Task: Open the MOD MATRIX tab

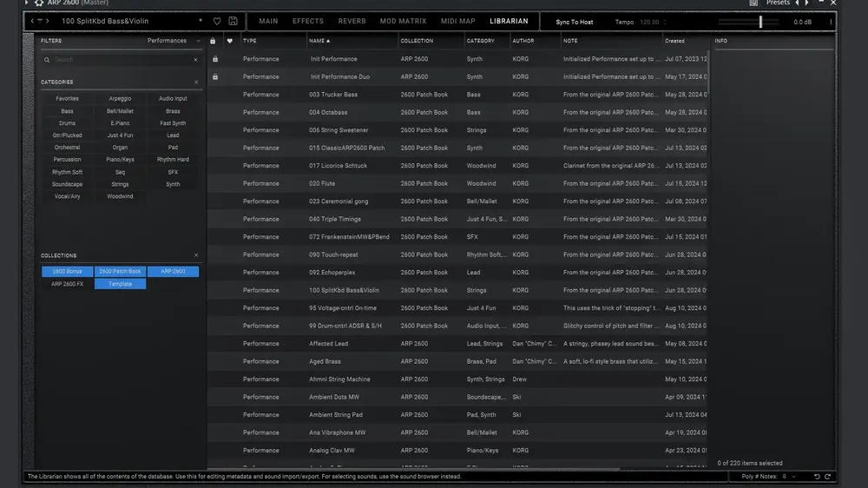Action: (x=403, y=21)
